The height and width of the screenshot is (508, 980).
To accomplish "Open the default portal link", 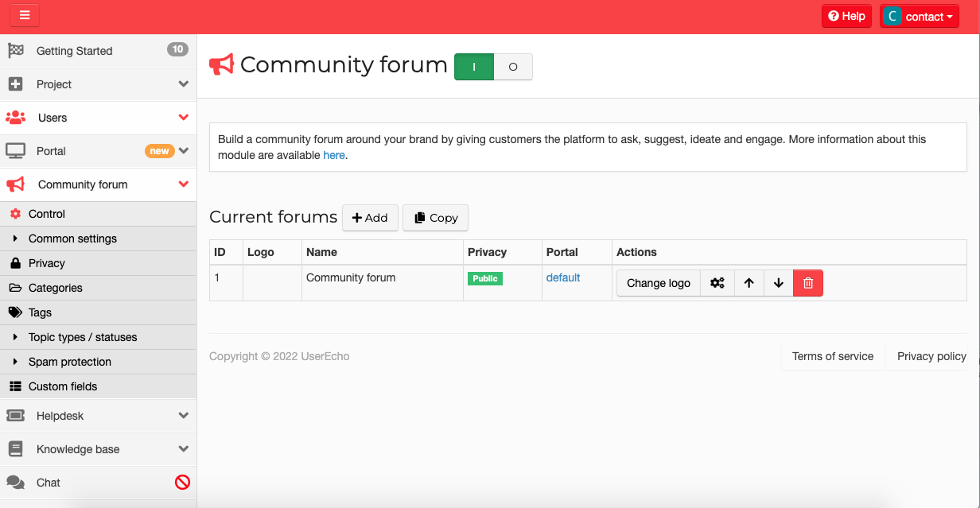I will coord(563,277).
